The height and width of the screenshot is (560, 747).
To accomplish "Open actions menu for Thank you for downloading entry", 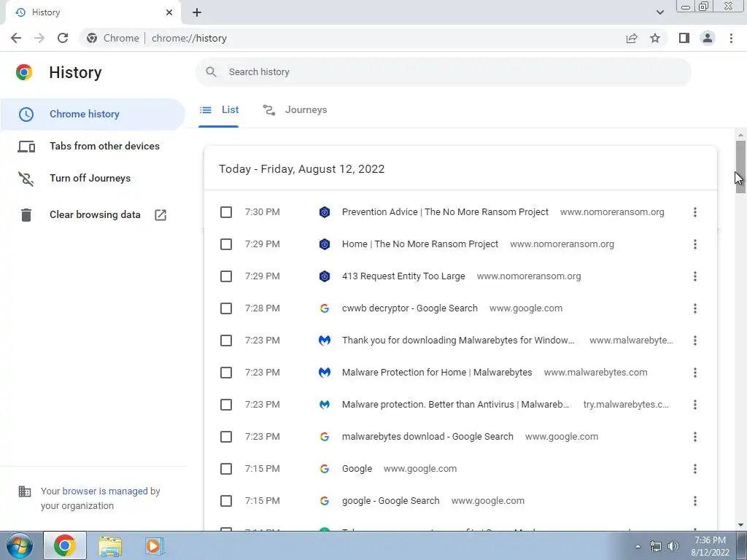I will click(x=695, y=341).
